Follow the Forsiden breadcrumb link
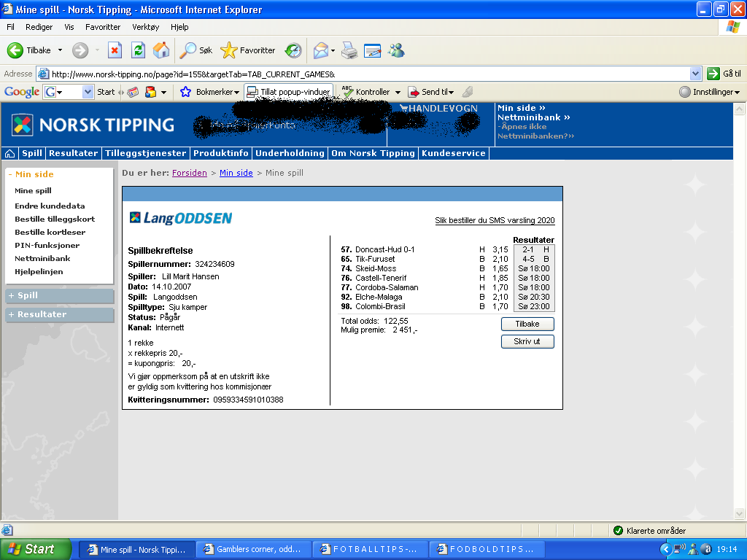Image resolution: width=747 pixels, height=560 pixels. [x=190, y=173]
